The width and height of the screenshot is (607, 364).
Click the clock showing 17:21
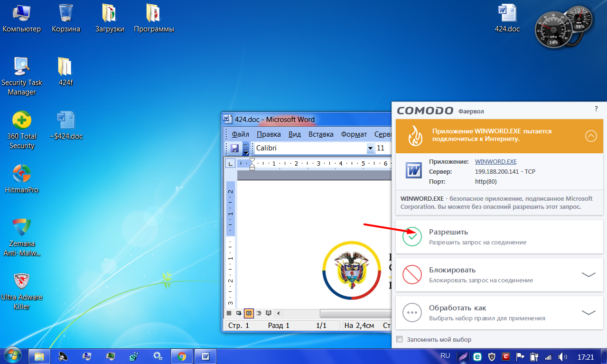tap(586, 356)
